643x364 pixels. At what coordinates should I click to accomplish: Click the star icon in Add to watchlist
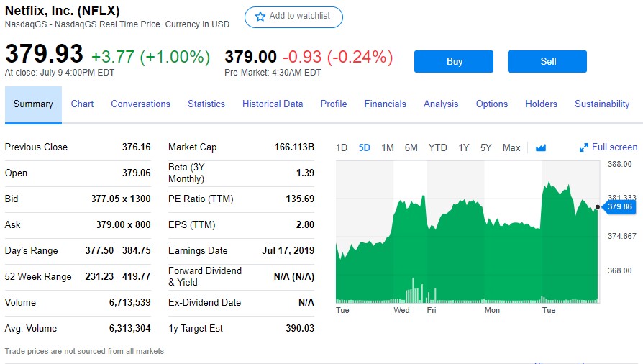[260, 17]
